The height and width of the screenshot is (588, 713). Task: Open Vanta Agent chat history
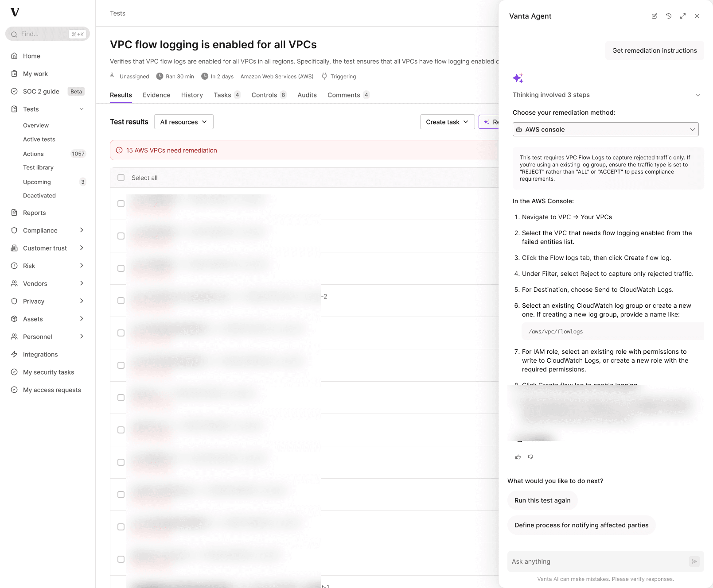pos(669,16)
